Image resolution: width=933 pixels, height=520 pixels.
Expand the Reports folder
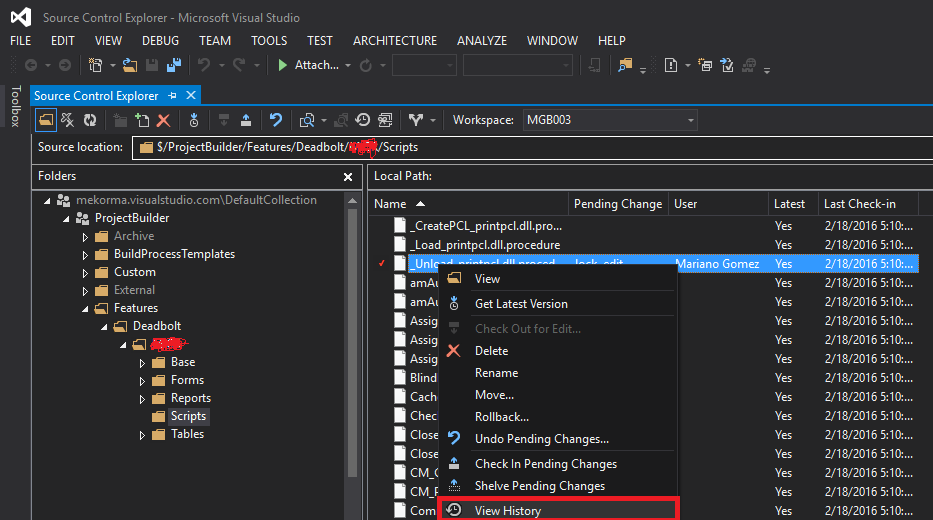tap(142, 399)
